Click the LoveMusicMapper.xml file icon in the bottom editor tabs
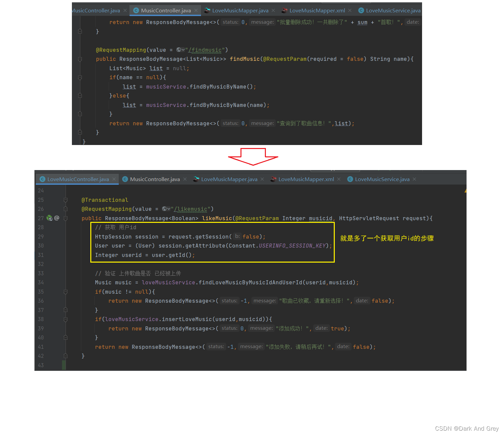The width and height of the screenshot is (504, 435). (274, 179)
